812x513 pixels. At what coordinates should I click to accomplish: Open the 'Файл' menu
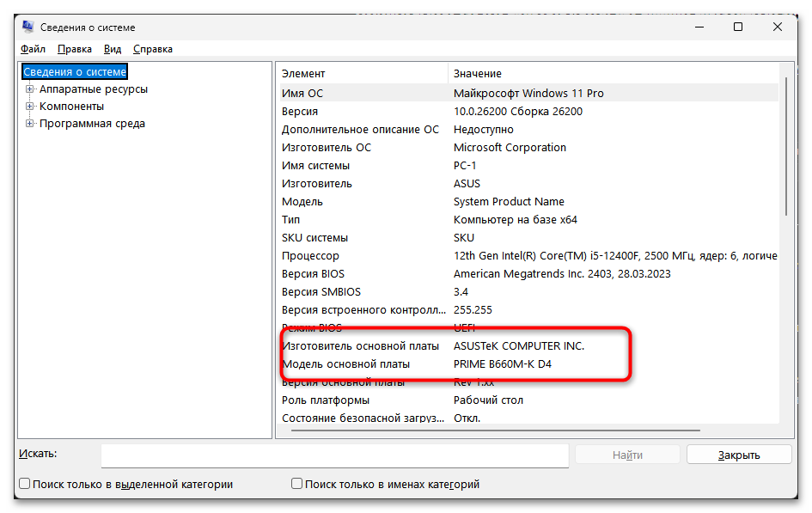pyautogui.click(x=34, y=49)
